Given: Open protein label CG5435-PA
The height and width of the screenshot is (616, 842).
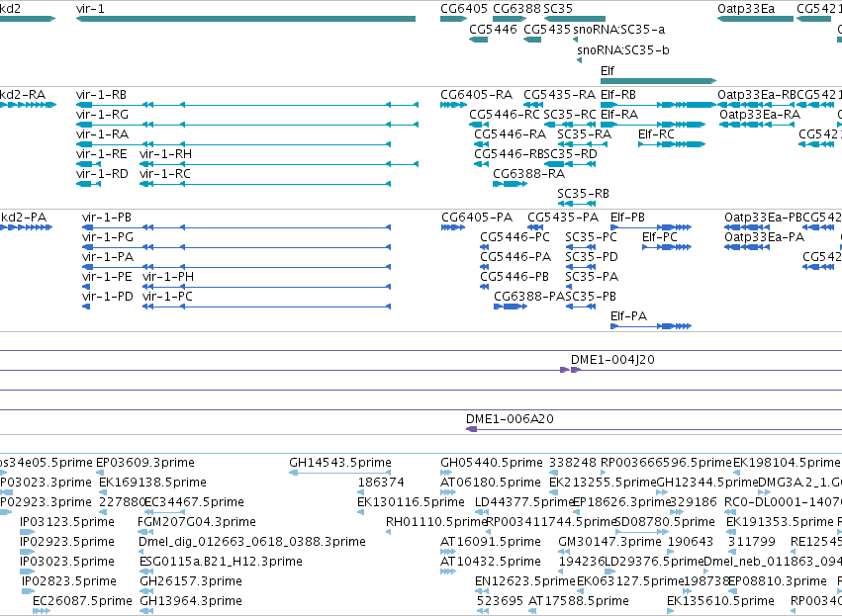Looking at the screenshot, I should 563,218.
